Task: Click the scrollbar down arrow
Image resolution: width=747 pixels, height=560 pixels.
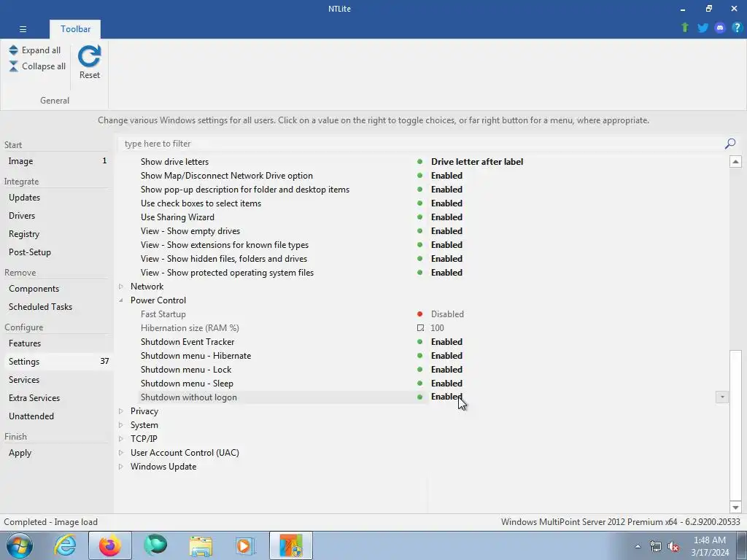Action: click(x=735, y=507)
